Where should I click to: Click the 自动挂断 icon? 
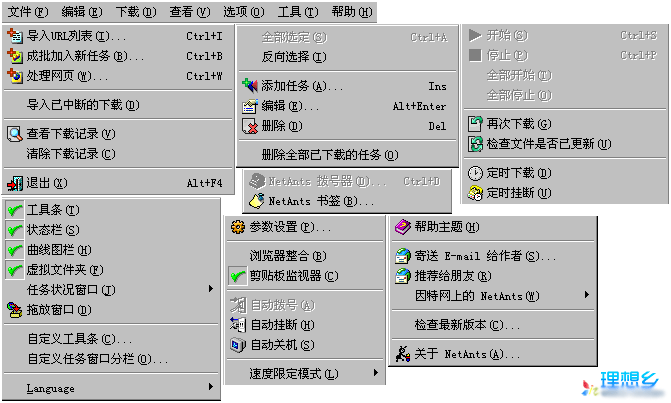[x=238, y=325]
